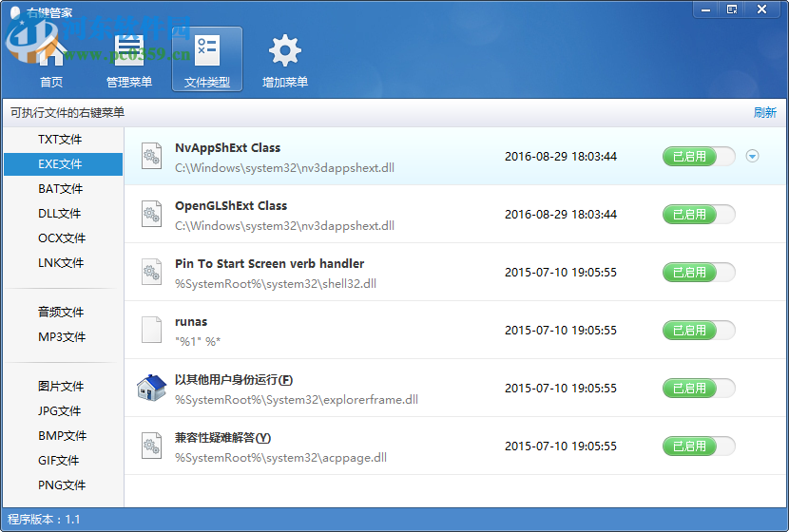789x532 pixels.
Task: Select the NvAppShExt Class entry name
Action: pos(227,148)
